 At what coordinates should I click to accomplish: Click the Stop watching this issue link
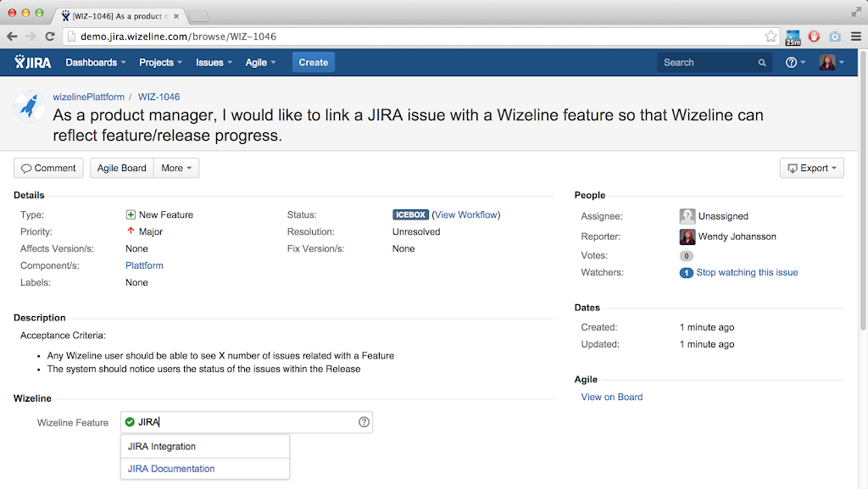click(x=747, y=273)
